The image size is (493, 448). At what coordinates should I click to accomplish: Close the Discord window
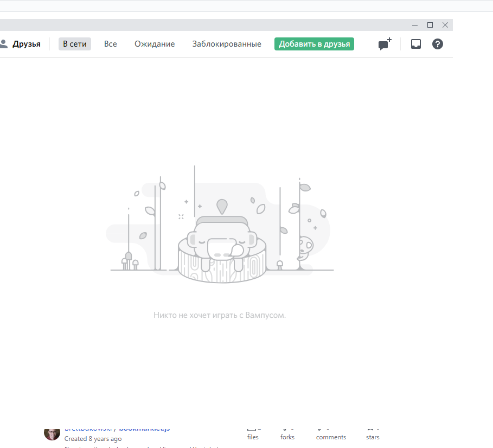click(x=445, y=25)
